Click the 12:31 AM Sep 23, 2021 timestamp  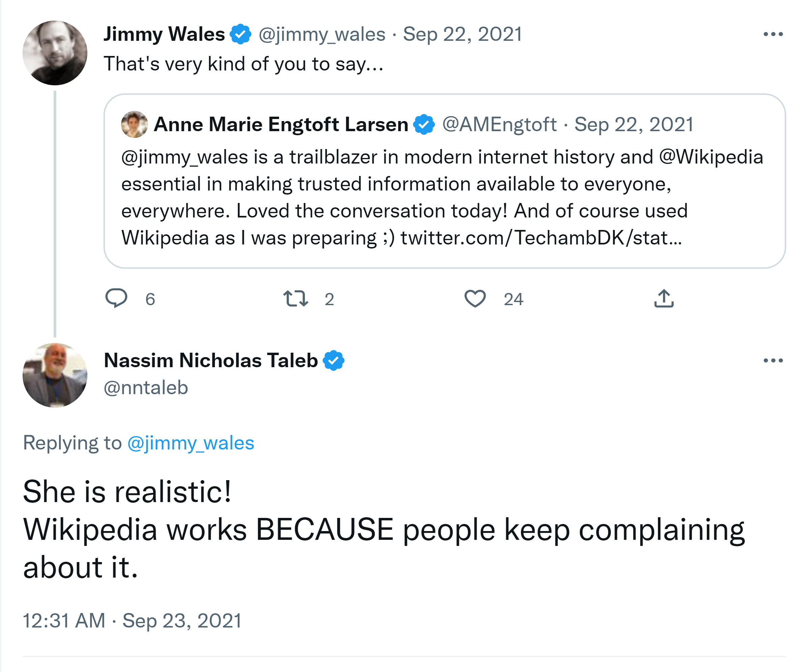[132, 620]
